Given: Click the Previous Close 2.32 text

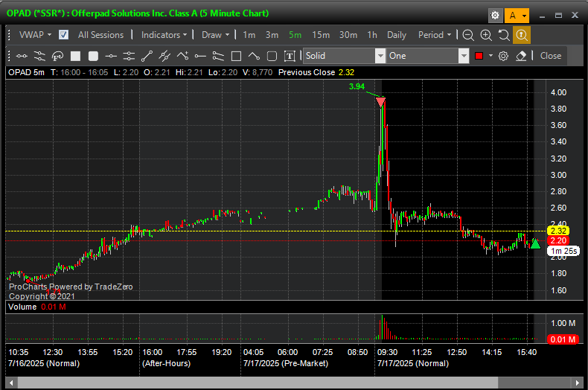Looking at the screenshot, I should coord(316,72).
